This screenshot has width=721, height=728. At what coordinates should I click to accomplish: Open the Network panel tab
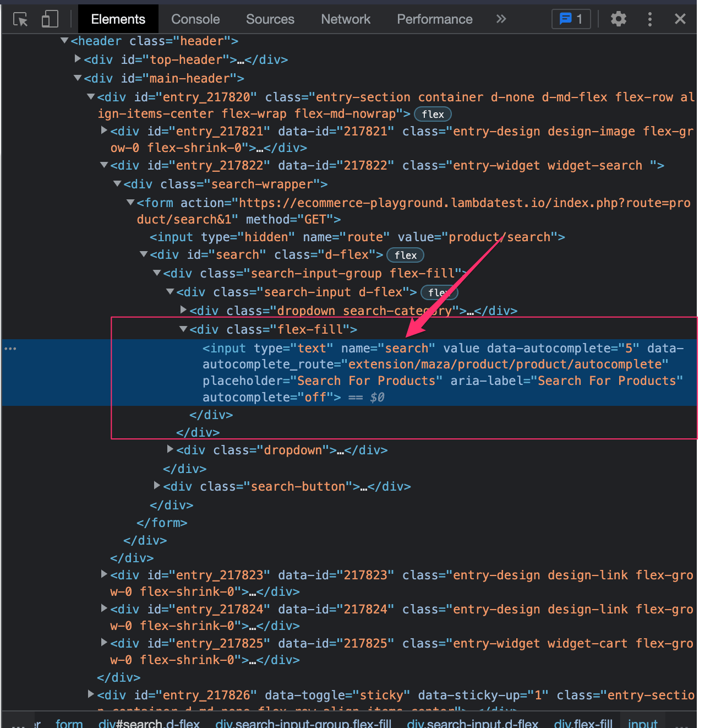[346, 19]
